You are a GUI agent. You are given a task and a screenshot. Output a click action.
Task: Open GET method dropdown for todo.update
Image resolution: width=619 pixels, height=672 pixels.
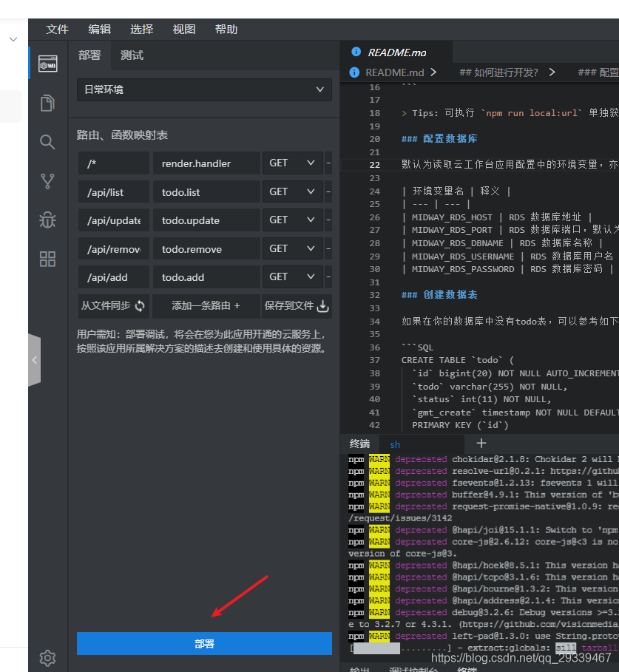[x=292, y=220]
